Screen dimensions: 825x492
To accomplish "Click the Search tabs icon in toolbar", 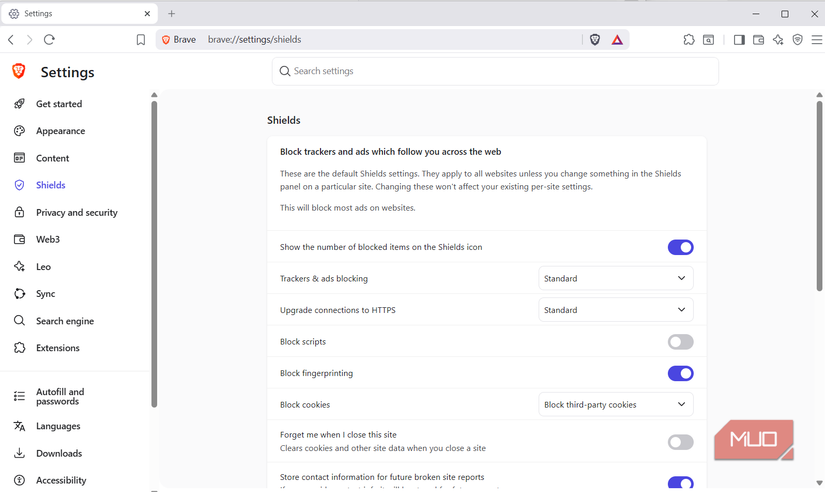I will pos(709,39).
